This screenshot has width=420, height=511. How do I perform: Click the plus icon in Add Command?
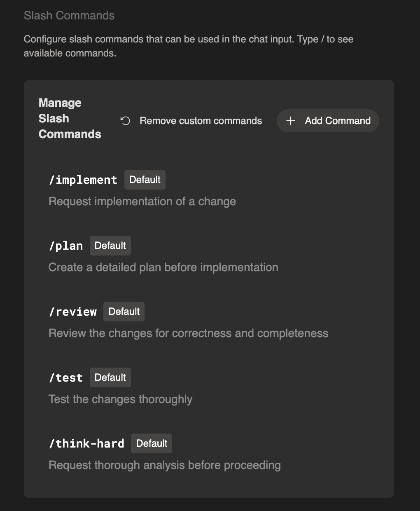tap(291, 121)
